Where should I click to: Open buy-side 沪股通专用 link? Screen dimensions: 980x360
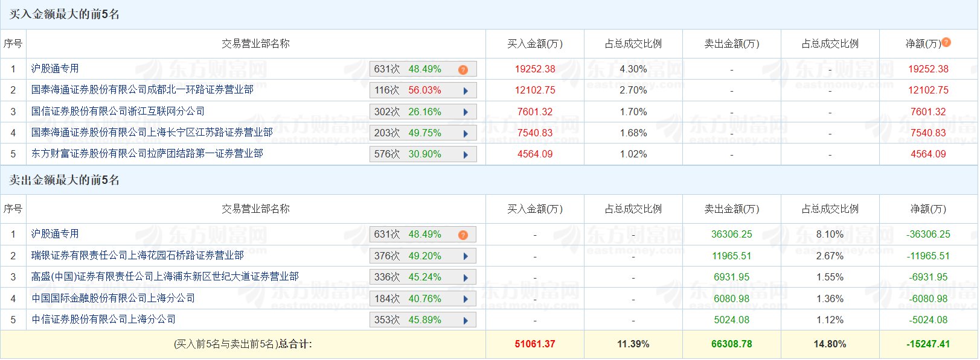tap(55, 69)
